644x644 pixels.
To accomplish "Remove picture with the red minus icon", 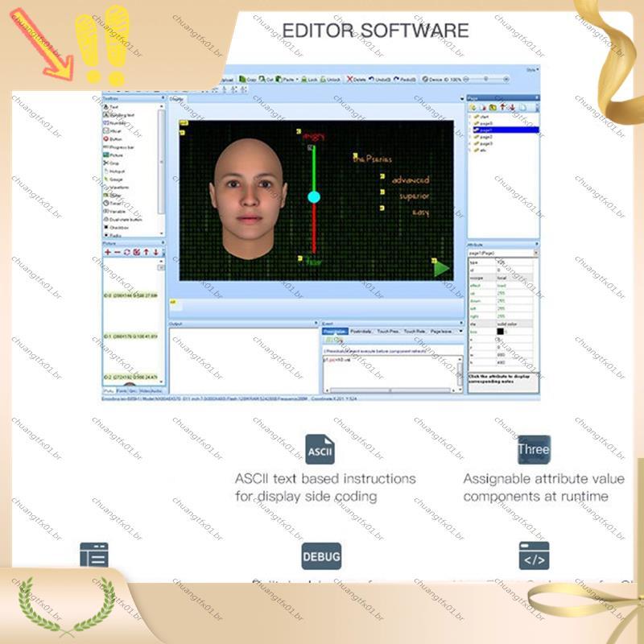I will pos(117,252).
